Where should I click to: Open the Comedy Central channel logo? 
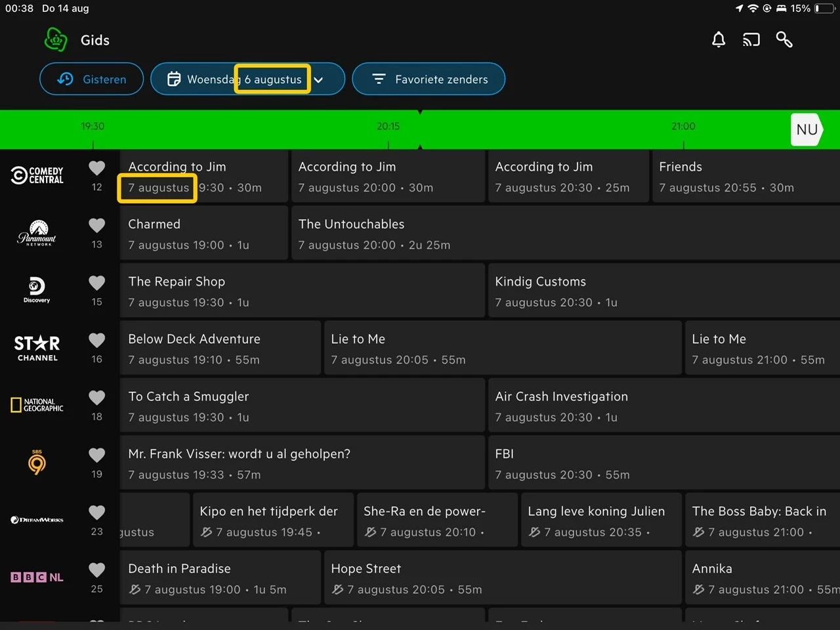pyautogui.click(x=37, y=175)
